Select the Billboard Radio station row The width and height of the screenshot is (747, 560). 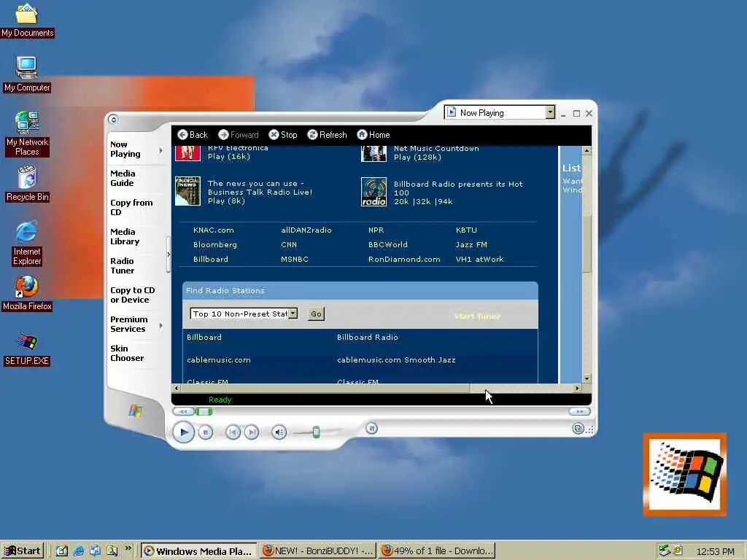pyautogui.click(x=360, y=337)
